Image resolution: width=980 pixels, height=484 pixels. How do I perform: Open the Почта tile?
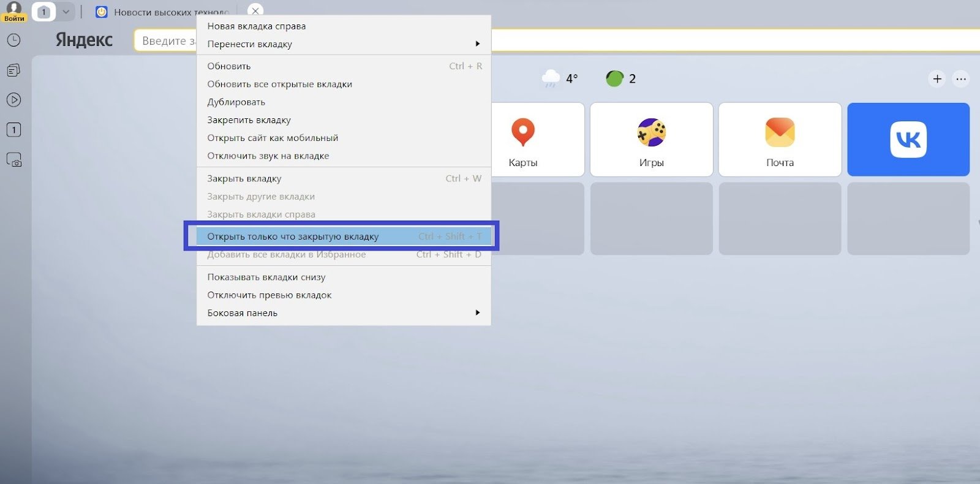coord(780,140)
